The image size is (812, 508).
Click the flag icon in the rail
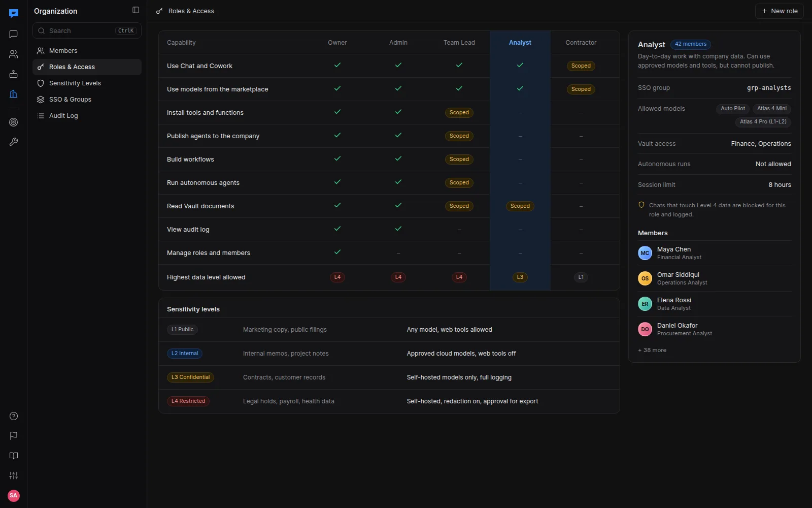tap(14, 436)
